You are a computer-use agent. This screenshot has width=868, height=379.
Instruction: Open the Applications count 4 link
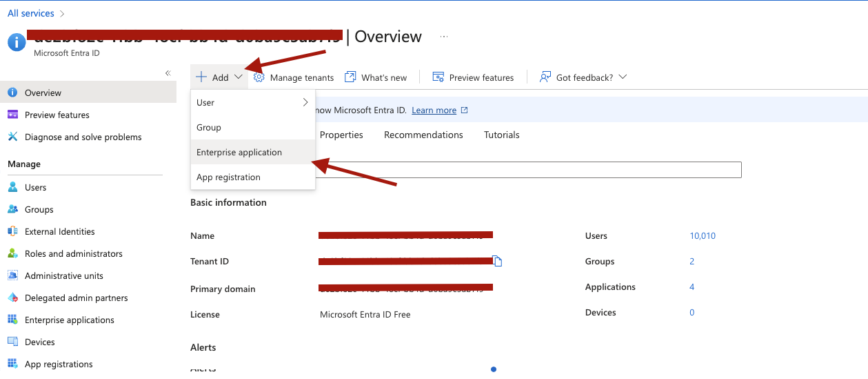pyautogui.click(x=692, y=286)
